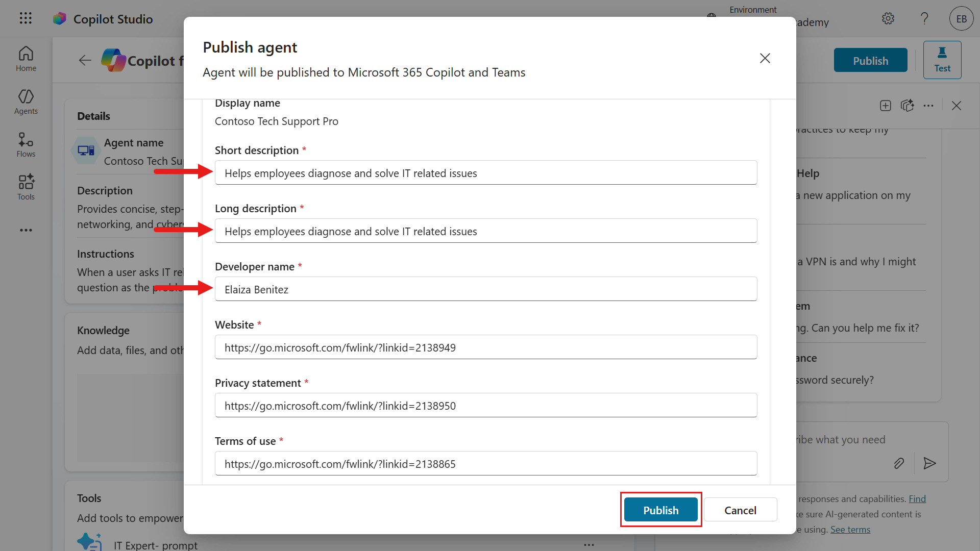The image size is (980, 551).
Task: Click the Publish button in the dialog
Action: point(660,510)
